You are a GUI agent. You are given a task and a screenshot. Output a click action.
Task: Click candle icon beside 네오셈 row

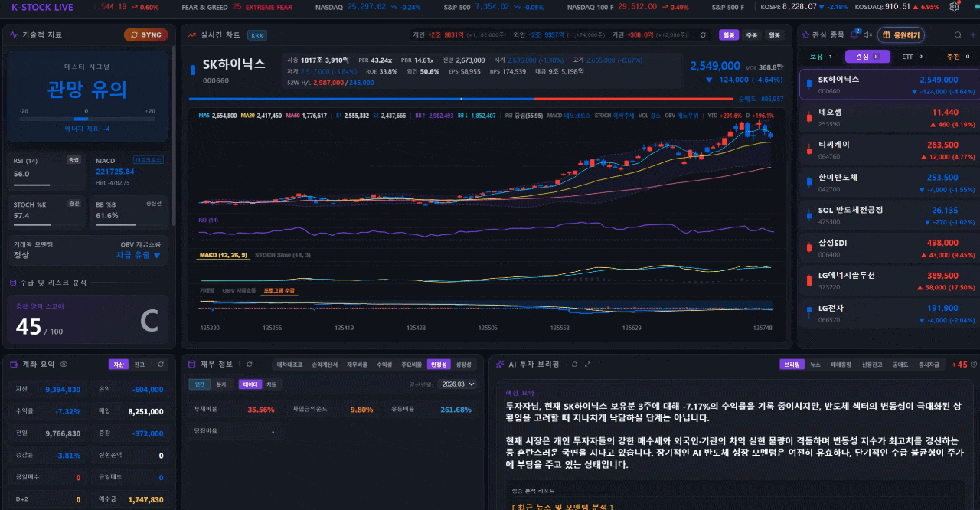pyautogui.click(x=808, y=117)
